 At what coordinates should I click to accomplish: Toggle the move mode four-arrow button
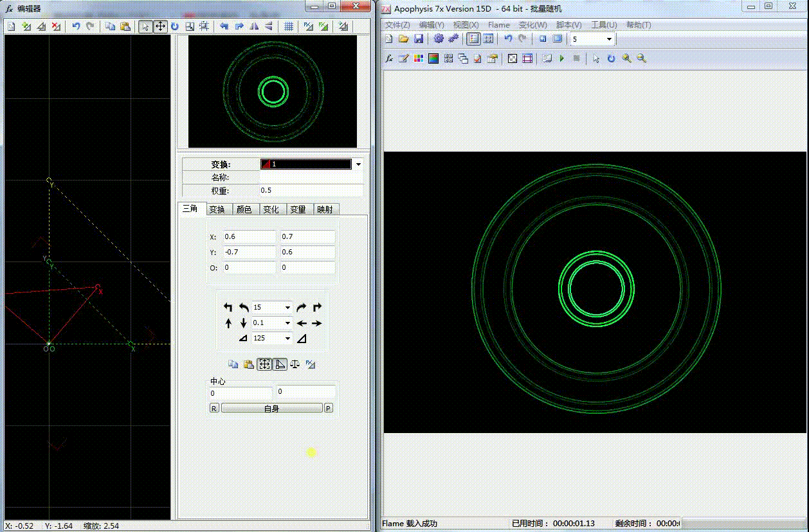pyautogui.click(x=160, y=26)
